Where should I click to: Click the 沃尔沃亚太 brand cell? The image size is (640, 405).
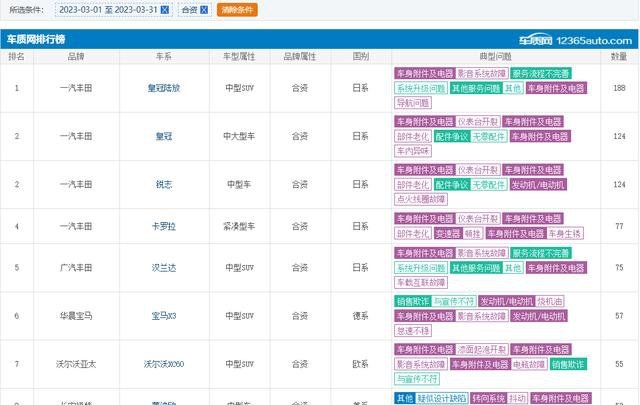point(76,364)
